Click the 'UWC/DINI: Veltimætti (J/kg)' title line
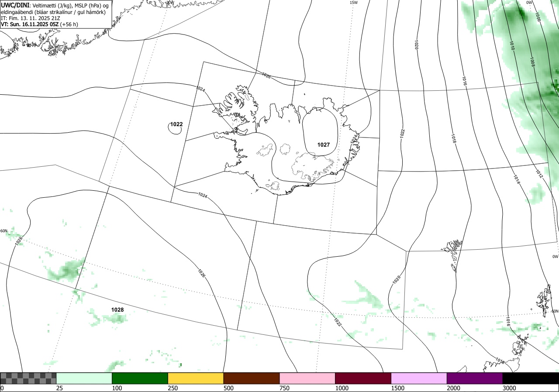The image size is (559, 392). coord(55,5)
